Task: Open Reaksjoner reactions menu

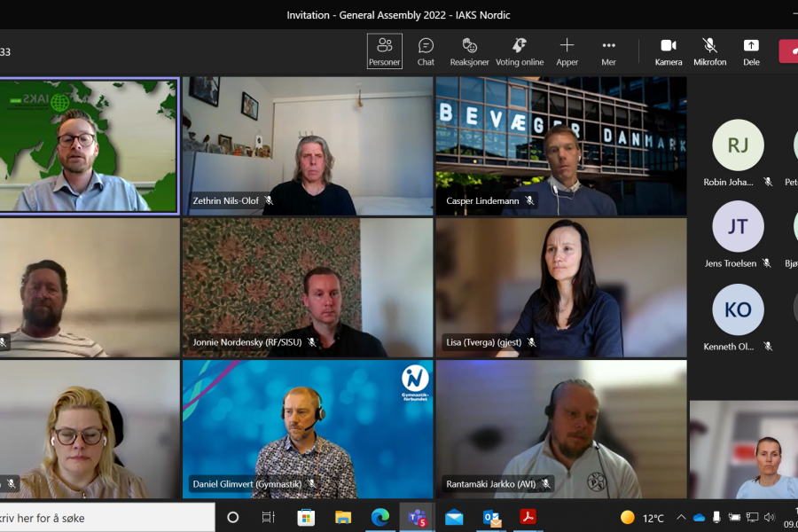Action: coord(469,51)
